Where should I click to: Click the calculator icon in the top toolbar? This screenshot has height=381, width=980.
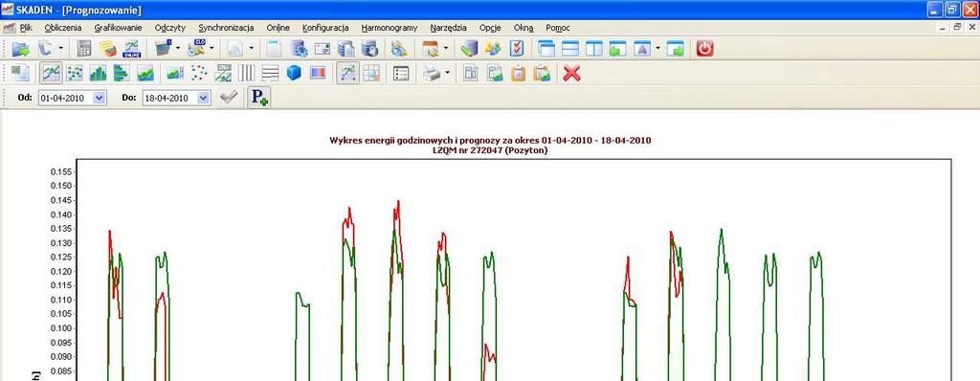[84, 49]
